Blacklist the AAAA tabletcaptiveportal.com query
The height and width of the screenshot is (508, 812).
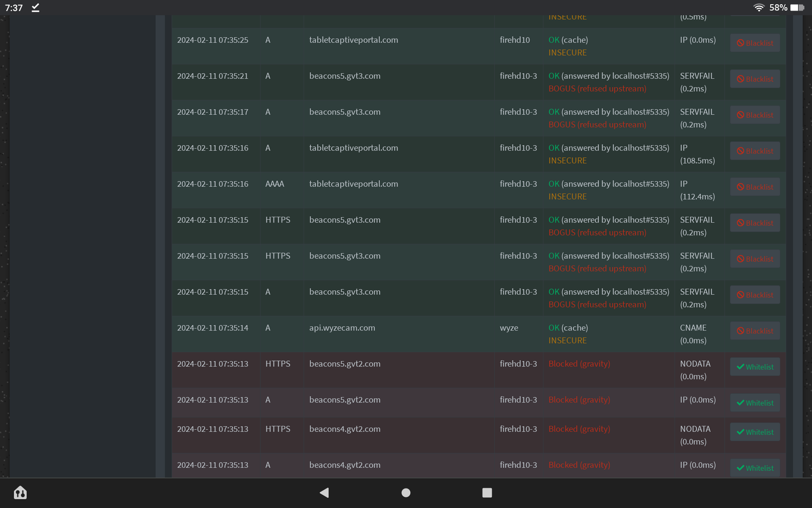click(755, 187)
